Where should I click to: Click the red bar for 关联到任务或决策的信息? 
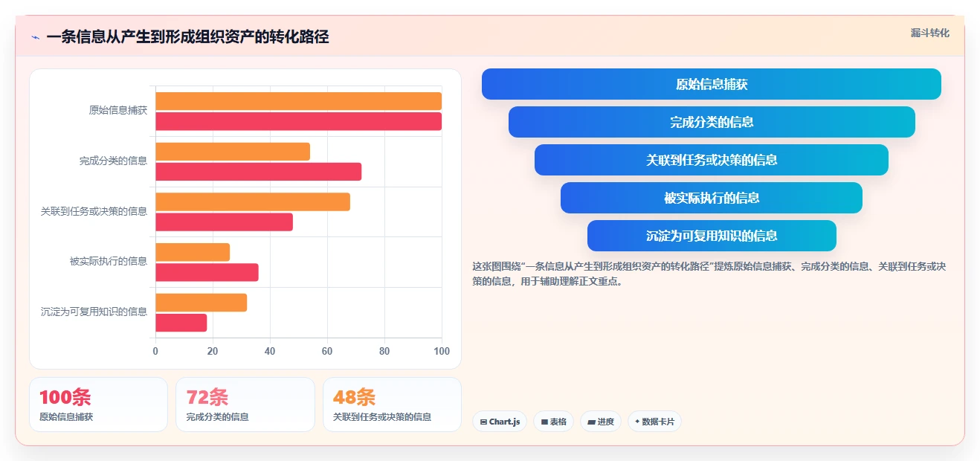point(224,222)
